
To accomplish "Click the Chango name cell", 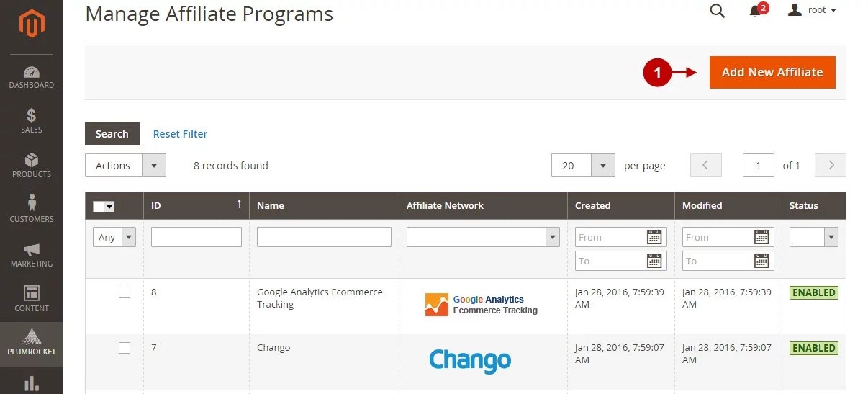I will (x=273, y=348).
